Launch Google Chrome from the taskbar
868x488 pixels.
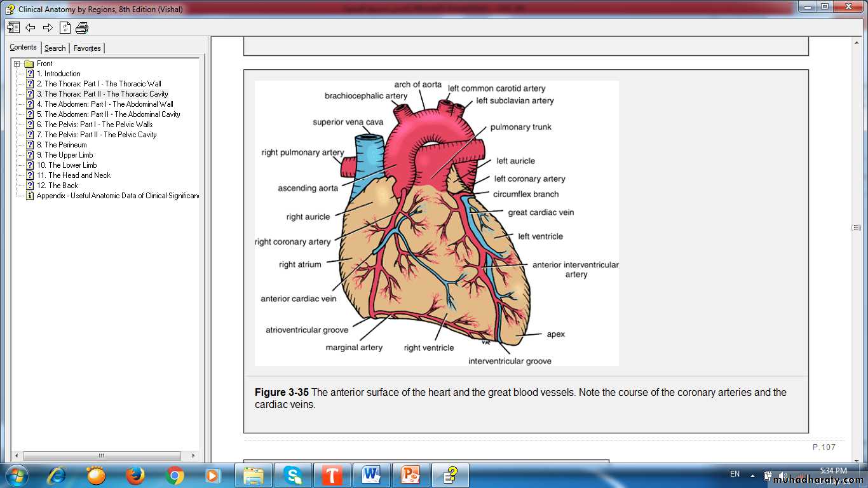174,475
